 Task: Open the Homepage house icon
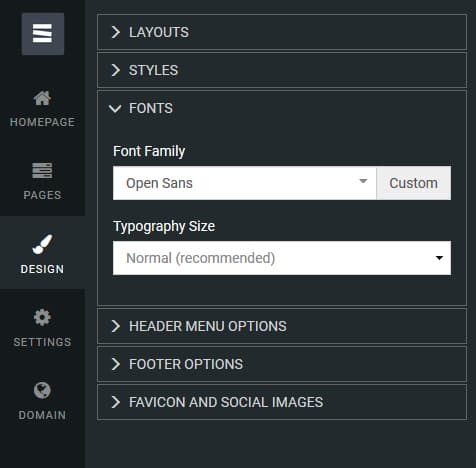pyautogui.click(x=42, y=98)
